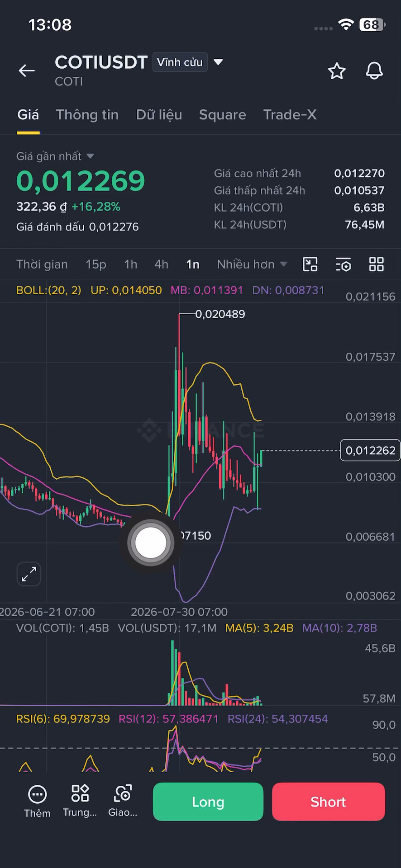Viewport: 401px width, 868px height.
Task: Tap the back arrow
Action: pyautogui.click(x=27, y=71)
